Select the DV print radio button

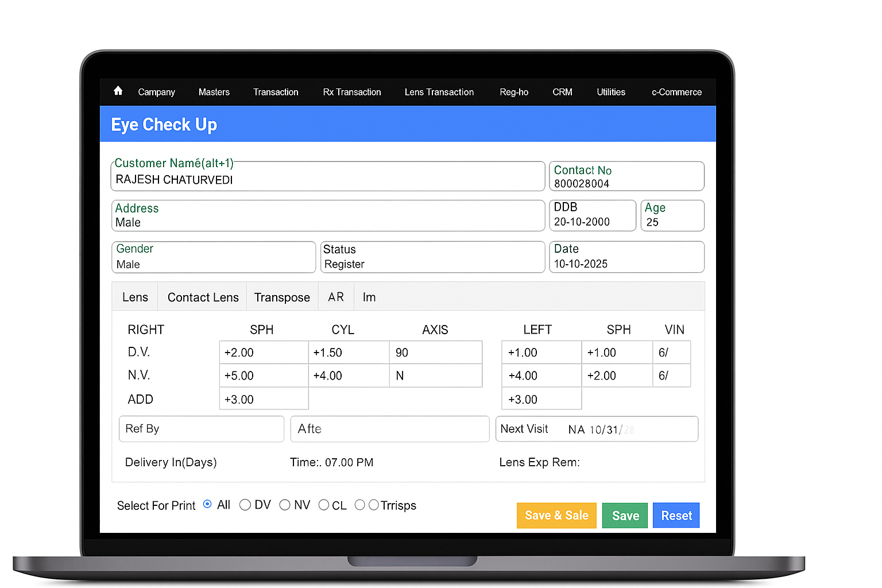[245, 505]
